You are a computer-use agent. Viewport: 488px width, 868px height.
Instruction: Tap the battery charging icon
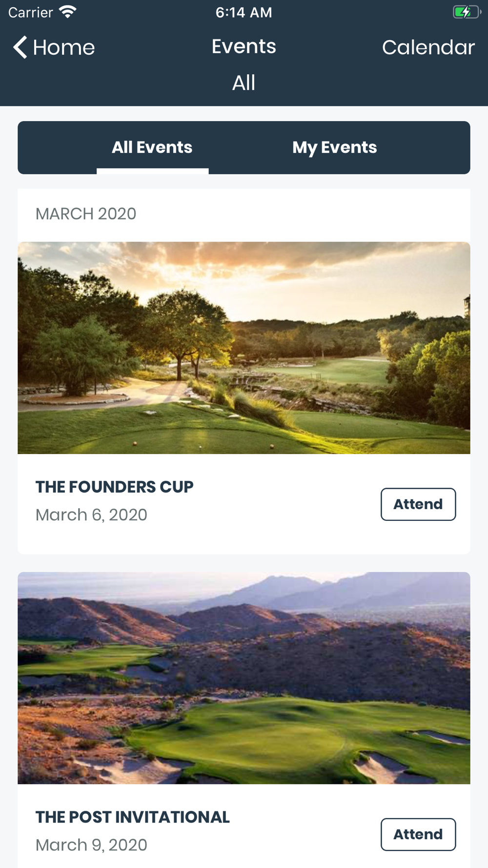pyautogui.click(x=467, y=12)
